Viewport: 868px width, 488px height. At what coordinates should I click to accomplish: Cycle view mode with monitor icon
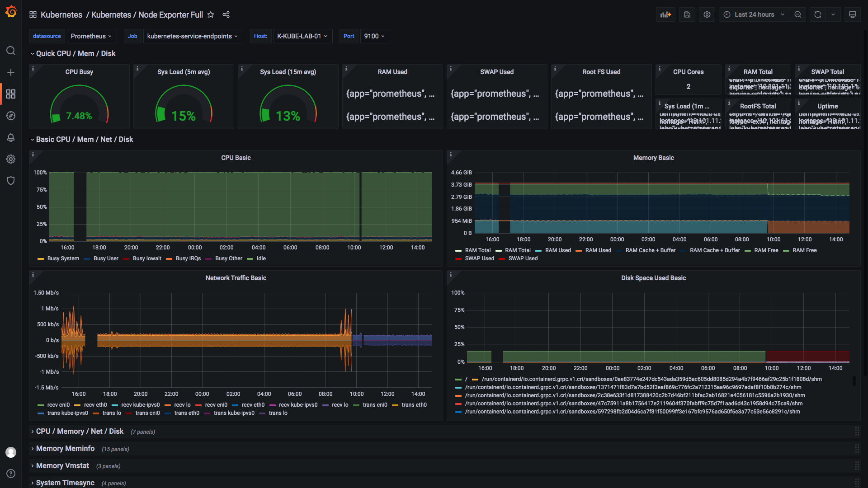[x=853, y=14]
